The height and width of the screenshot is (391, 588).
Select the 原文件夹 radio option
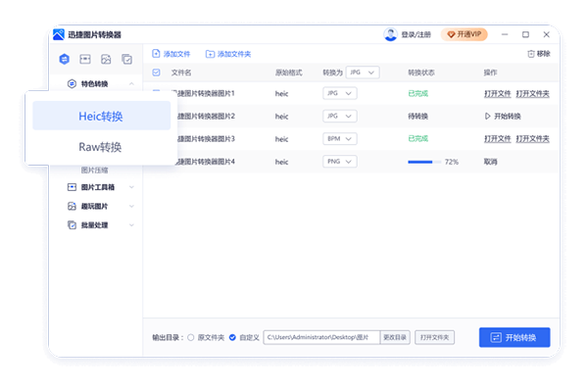[x=191, y=337]
